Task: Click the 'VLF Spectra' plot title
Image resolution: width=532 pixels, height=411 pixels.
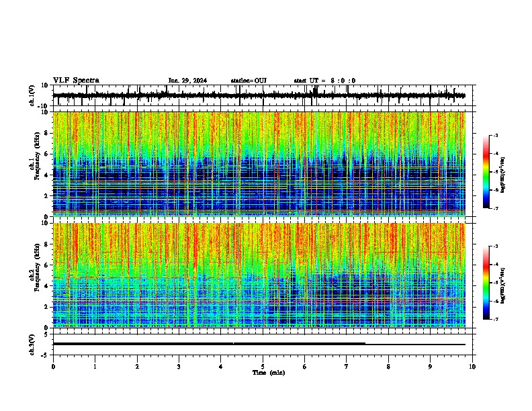Action: click(76, 81)
